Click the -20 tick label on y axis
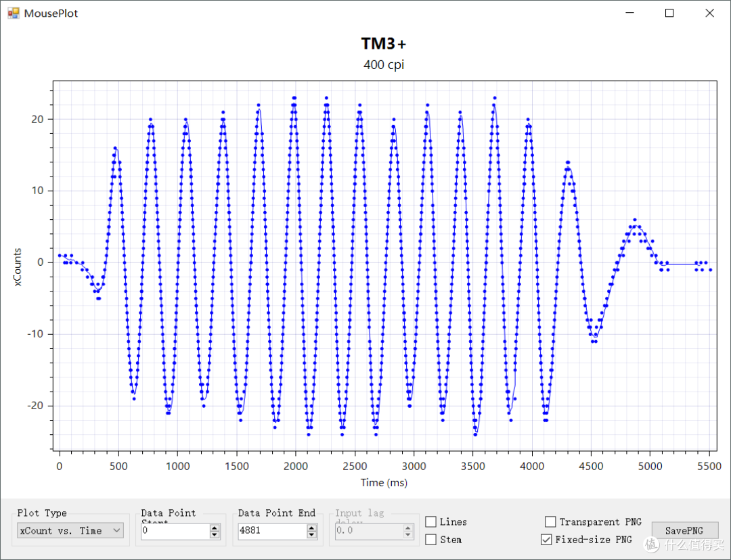731x560 pixels. click(x=35, y=406)
